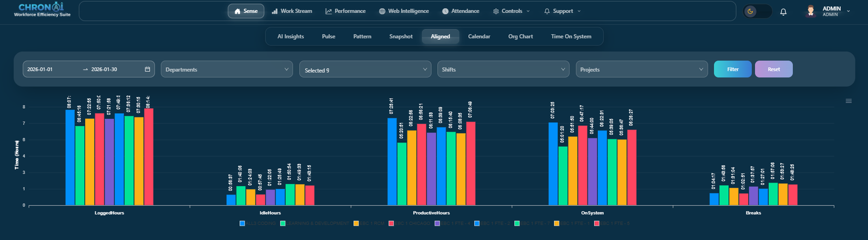This screenshot has height=240, width=868.
Task: Click the Filter button
Action: click(x=732, y=69)
